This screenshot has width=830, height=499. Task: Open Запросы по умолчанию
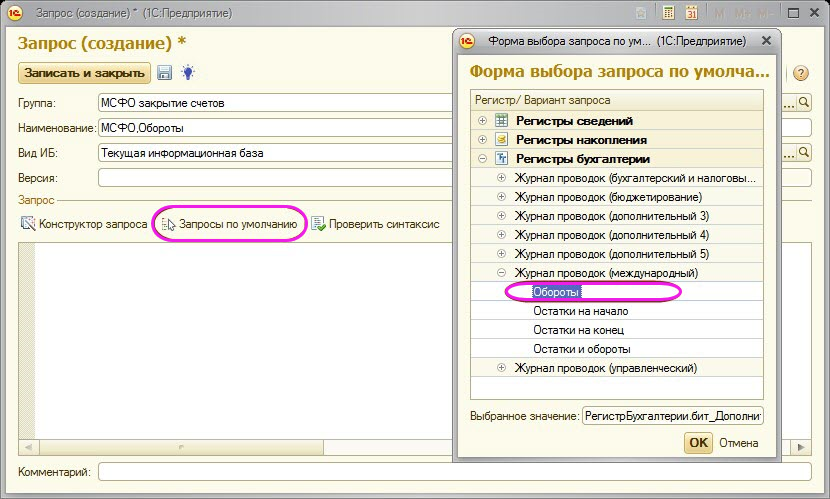point(229,224)
